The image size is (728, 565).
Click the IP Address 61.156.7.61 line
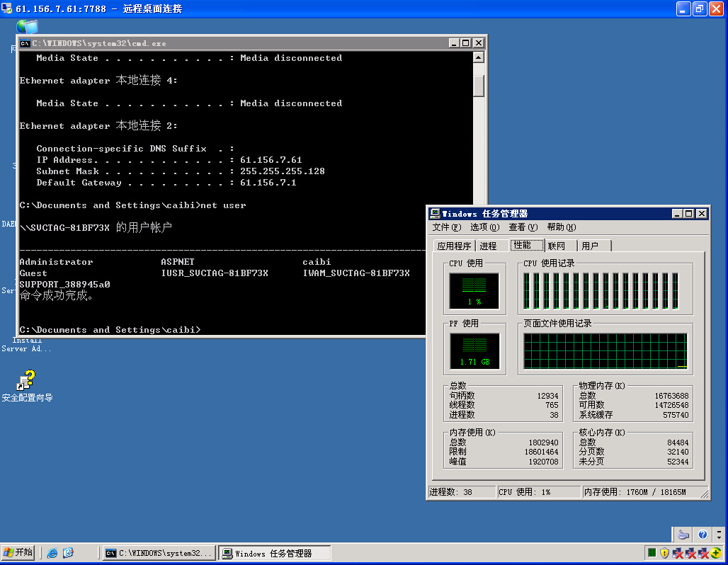pyautogui.click(x=169, y=160)
